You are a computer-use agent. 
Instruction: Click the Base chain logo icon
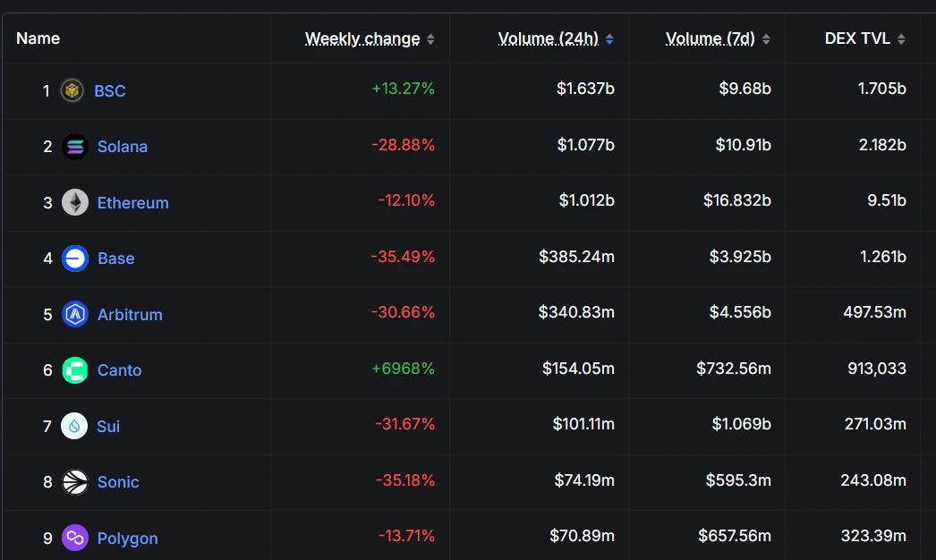click(x=75, y=259)
